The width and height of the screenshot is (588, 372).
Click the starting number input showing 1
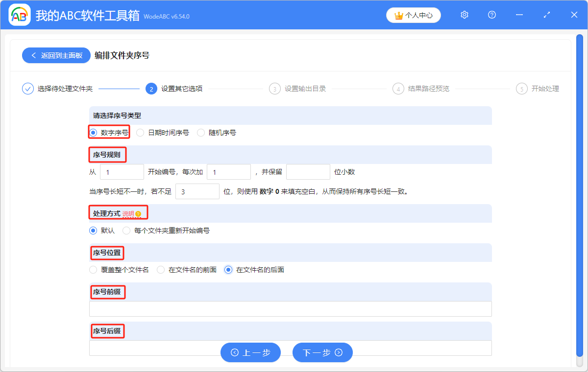(122, 171)
